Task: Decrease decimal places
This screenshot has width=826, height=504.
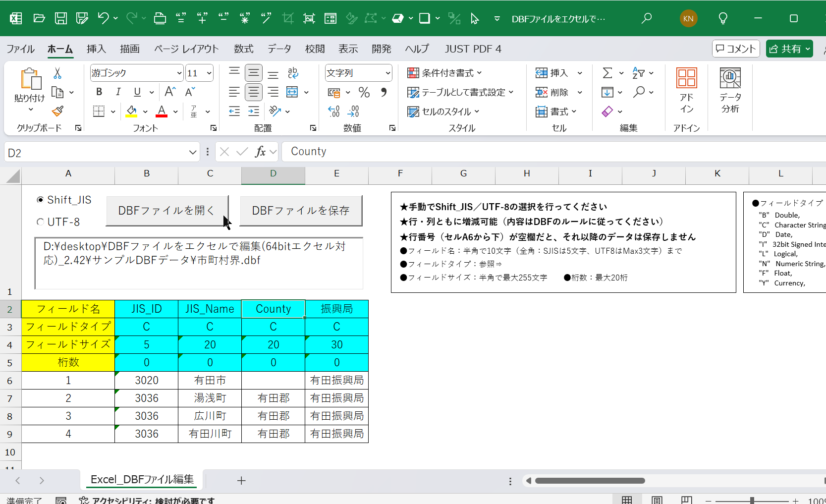Action: (x=353, y=111)
